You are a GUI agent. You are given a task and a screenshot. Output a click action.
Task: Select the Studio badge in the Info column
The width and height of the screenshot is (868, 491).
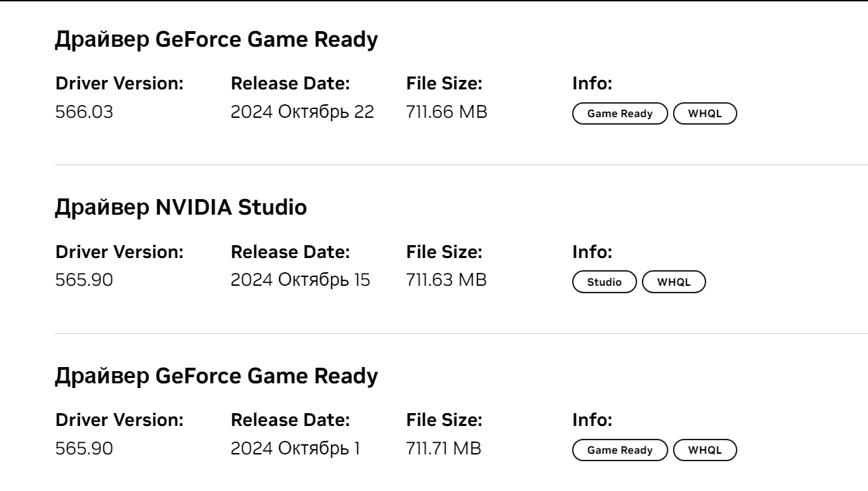pos(604,282)
